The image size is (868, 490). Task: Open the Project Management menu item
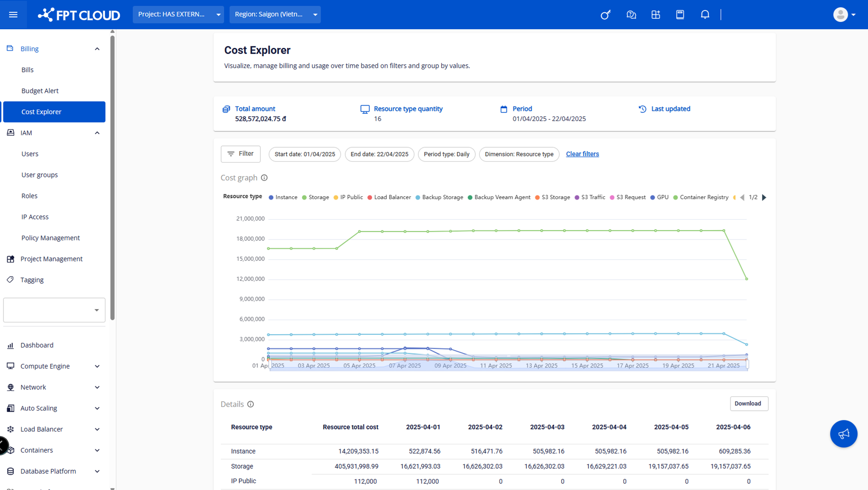(51, 259)
